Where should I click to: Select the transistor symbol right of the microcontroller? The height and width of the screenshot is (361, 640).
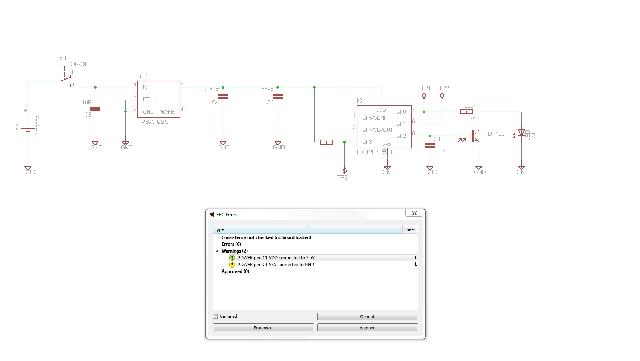click(473, 136)
